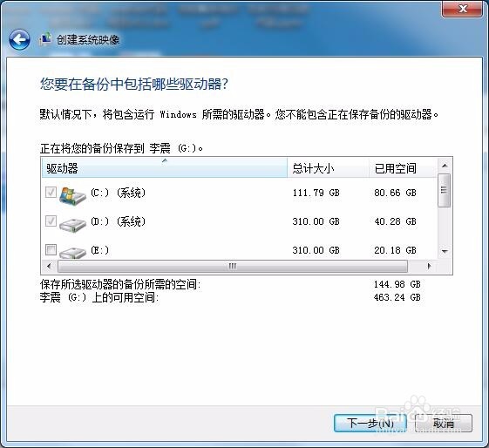
Task: Click the 取消 button
Action: [x=444, y=423]
